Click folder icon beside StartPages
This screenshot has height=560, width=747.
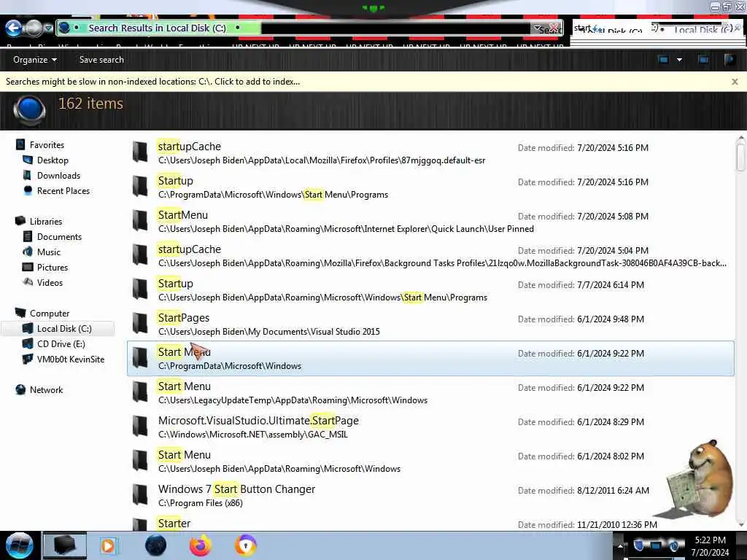coord(139,323)
